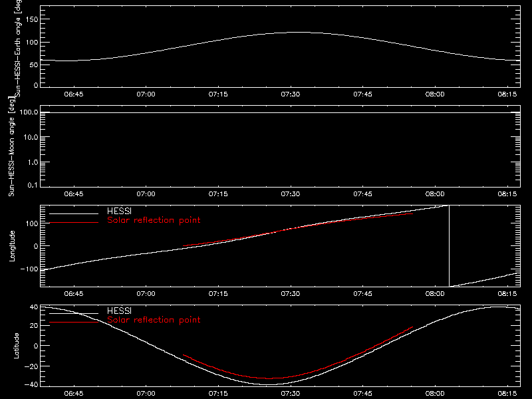Click the Longitude axis title
This screenshot has height=399, width=532.
[x=12, y=246]
